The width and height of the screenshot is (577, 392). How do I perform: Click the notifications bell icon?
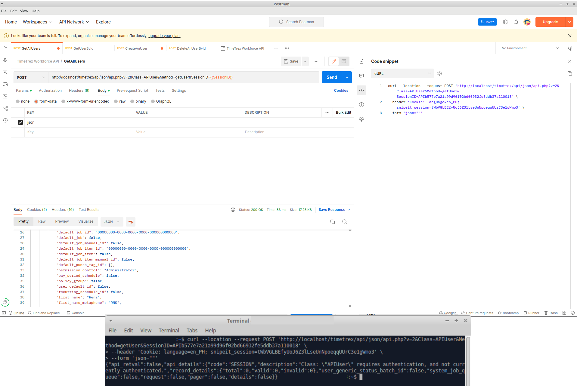click(x=516, y=22)
